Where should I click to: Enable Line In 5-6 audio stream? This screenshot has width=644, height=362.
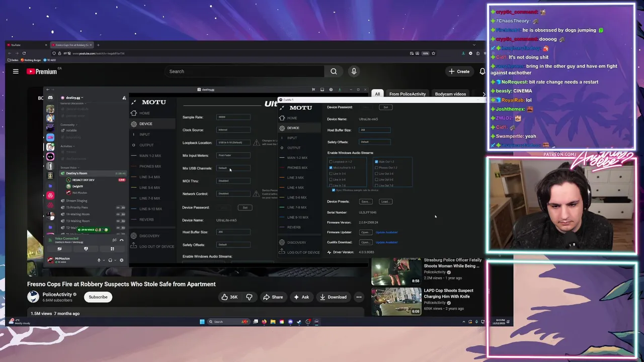pyautogui.click(x=331, y=179)
